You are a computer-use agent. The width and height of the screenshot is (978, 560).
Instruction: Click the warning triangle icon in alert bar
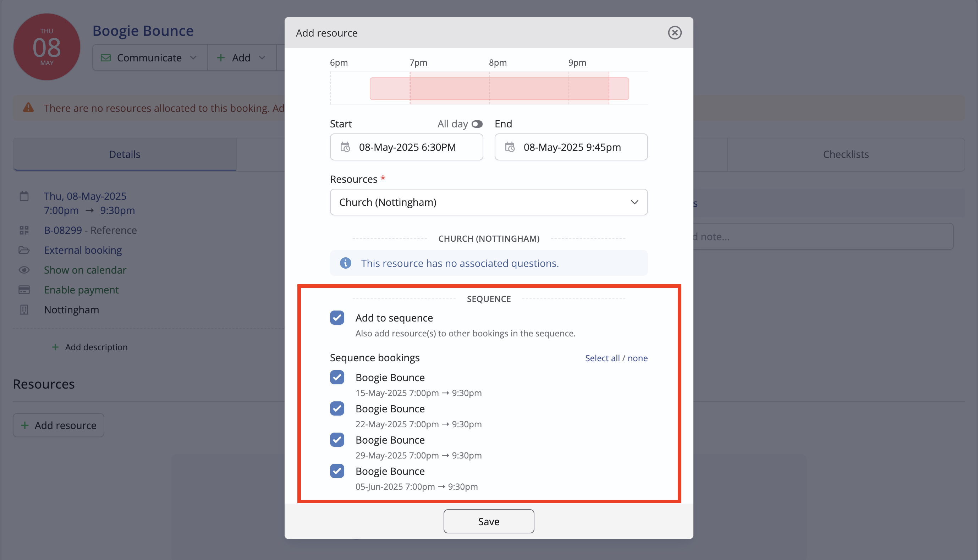tap(28, 108)
